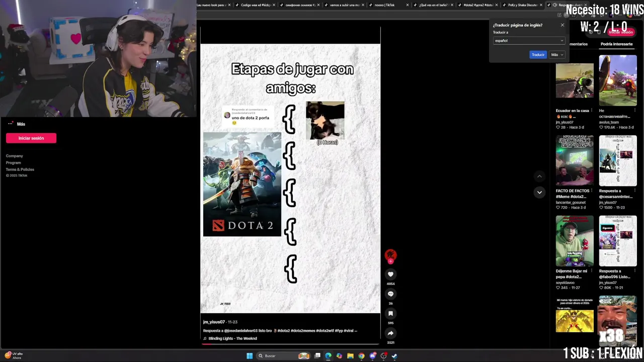This screenshot has width=644, height=362.
Task: Expand the Más options dropdown in translate popup
Action: coord(556,55)
